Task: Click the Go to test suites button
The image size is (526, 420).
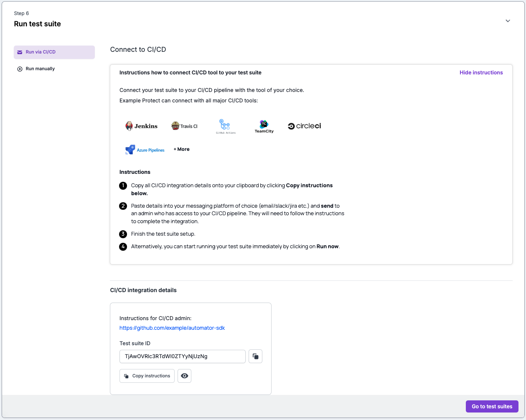Action: click(x=492, y=406)
